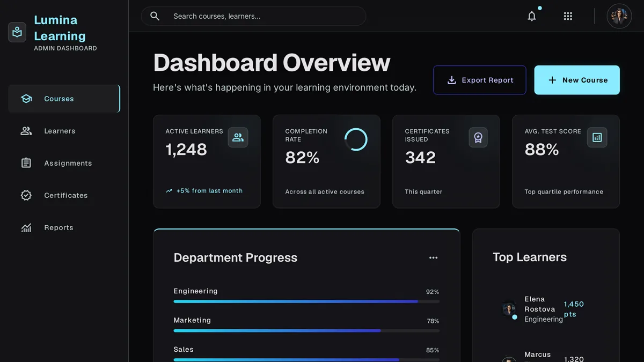
Task: Click the search magnifier icon
Action: click(x=155, y=16)
